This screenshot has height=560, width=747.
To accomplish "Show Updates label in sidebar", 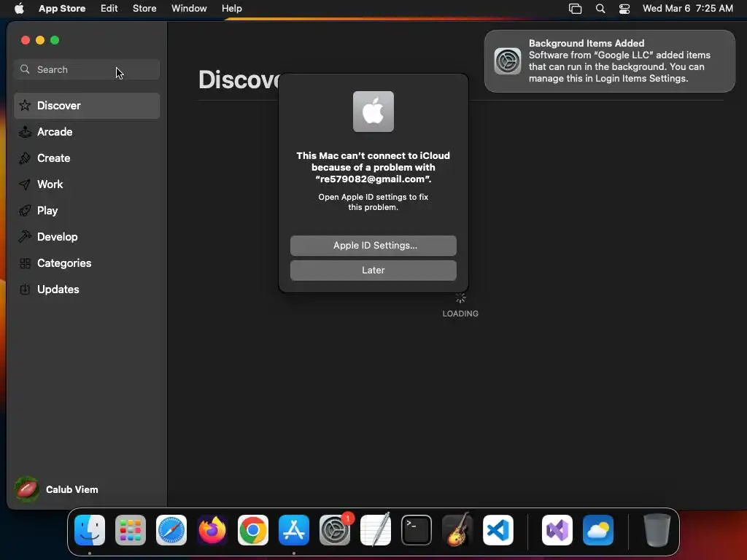I will (58, 289).
